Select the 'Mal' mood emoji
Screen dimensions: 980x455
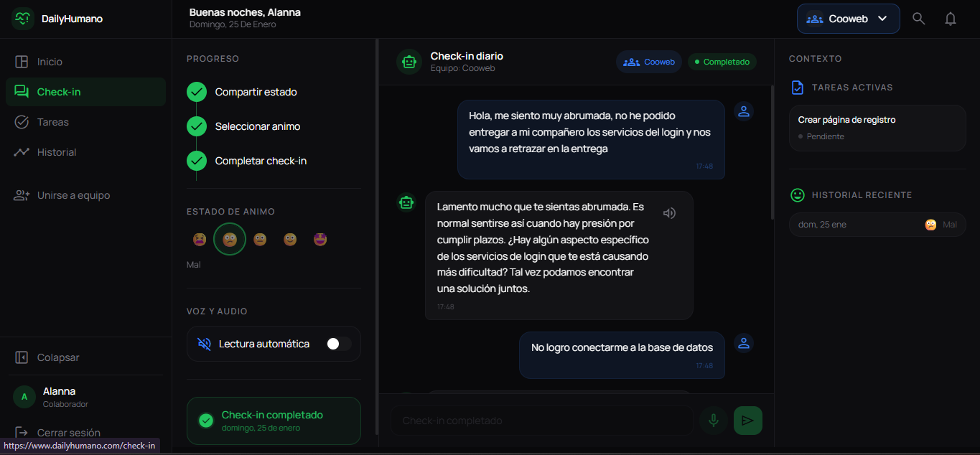click(230, 238)
